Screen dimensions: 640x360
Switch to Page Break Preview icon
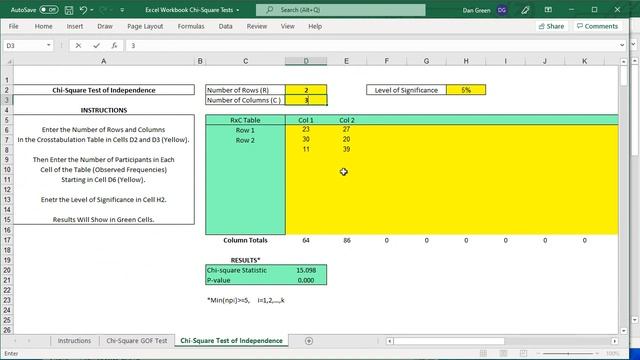click(523, 353)
